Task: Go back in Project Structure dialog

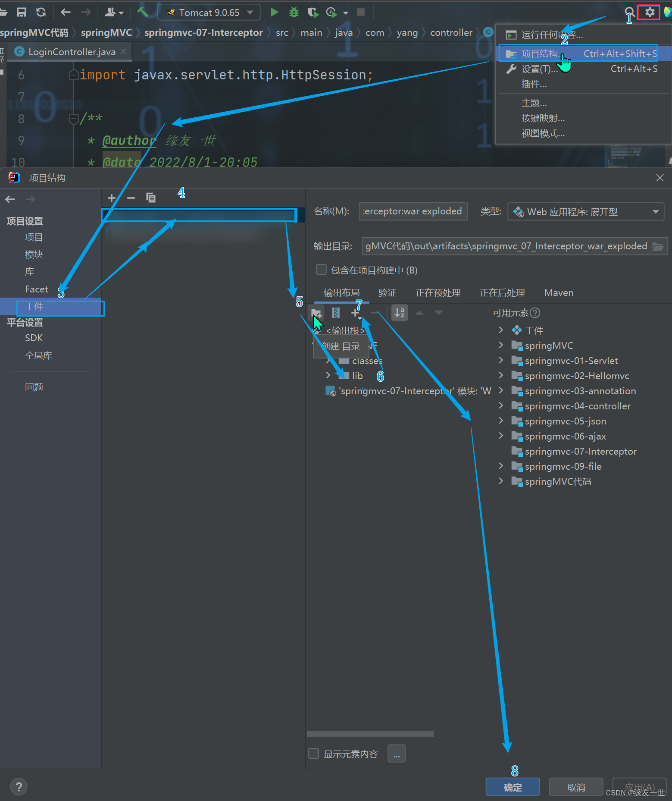Action: point(10,199)
